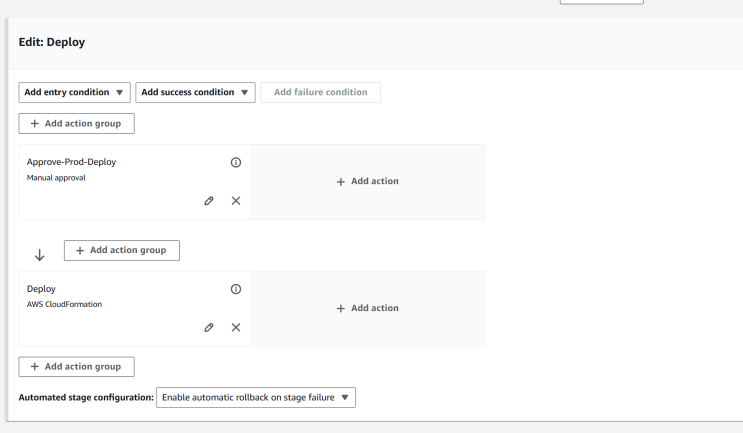Image resolution: width=743 pixels, height=433 pixels.
Task: Delete the Deploy CloudFormation action with the X icon
Action: [x=236, y=327]
